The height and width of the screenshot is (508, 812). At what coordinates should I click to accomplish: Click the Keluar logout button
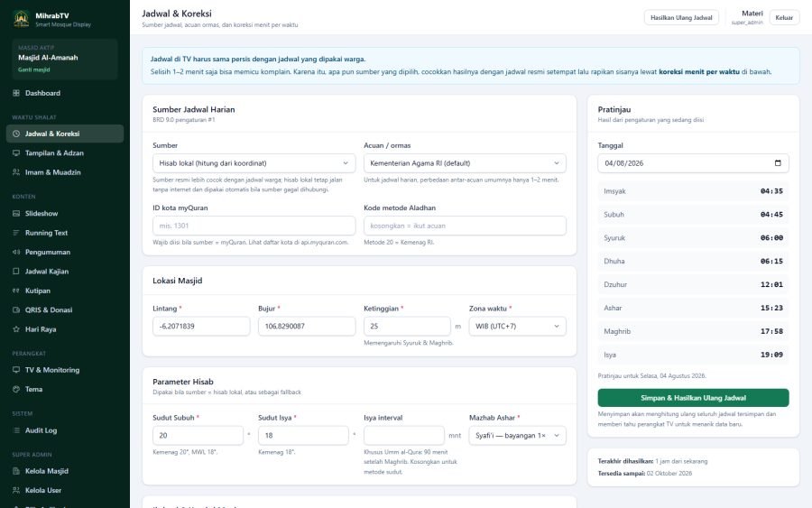click(784, 18)
